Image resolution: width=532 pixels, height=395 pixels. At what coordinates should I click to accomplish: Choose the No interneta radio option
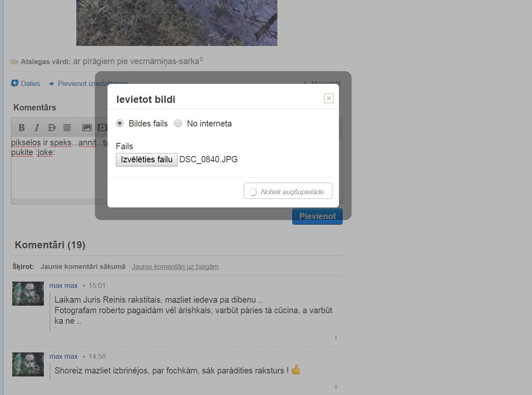pyautogui.click(x=178, y=123)
